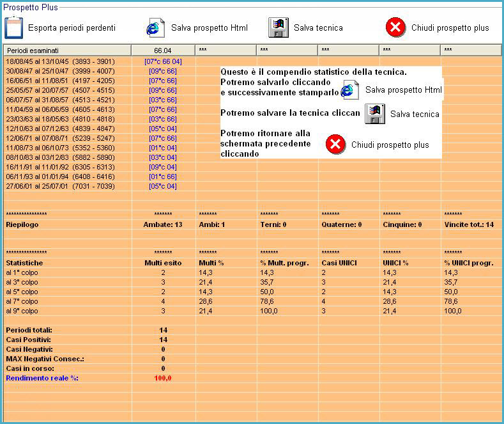Click the floppy disk icon inside the help note
The height and width of the screenshot is (424, 504).
(x=375, y=114)
